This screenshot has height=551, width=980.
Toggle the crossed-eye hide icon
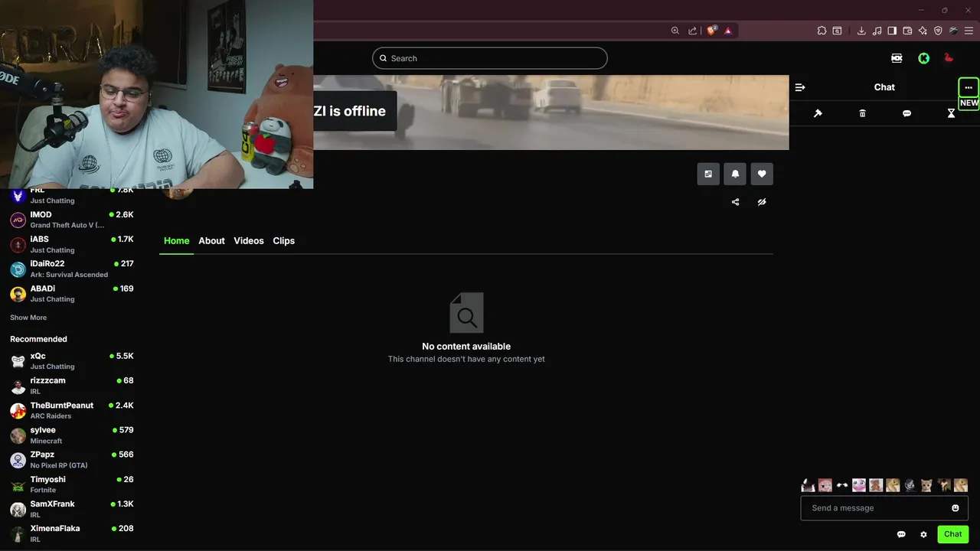pos(762,202)
